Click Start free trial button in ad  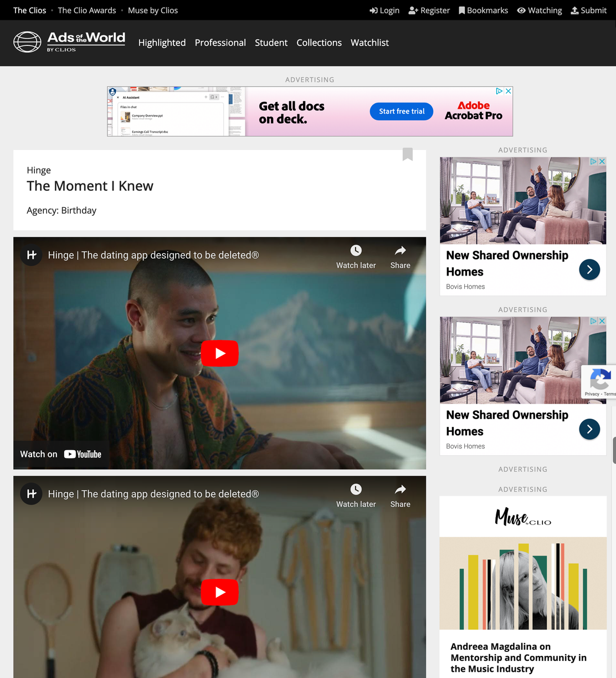402,111
